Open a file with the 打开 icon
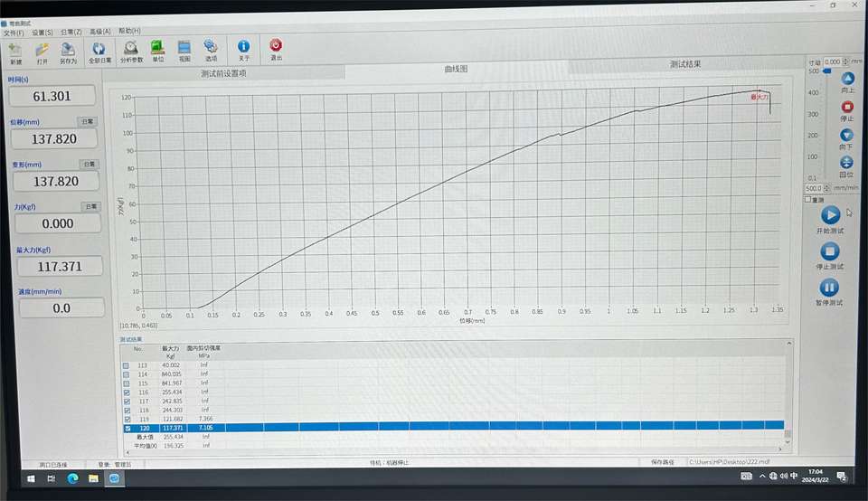 tap(42, 52)
